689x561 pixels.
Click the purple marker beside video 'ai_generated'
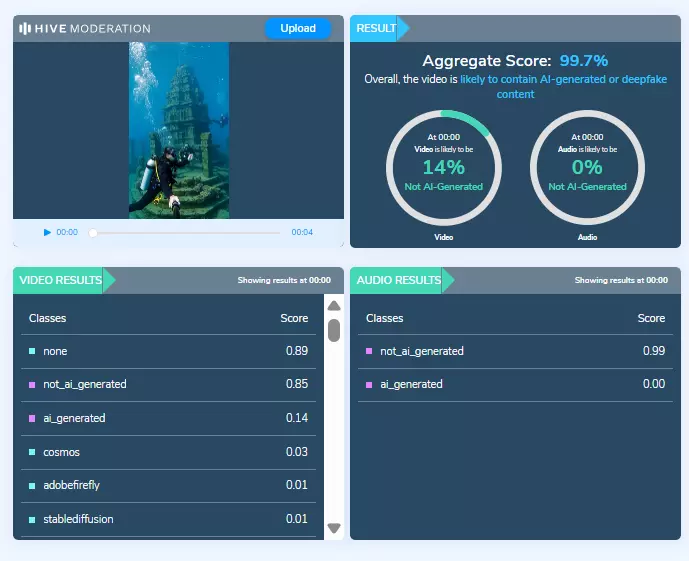[32, 418]
